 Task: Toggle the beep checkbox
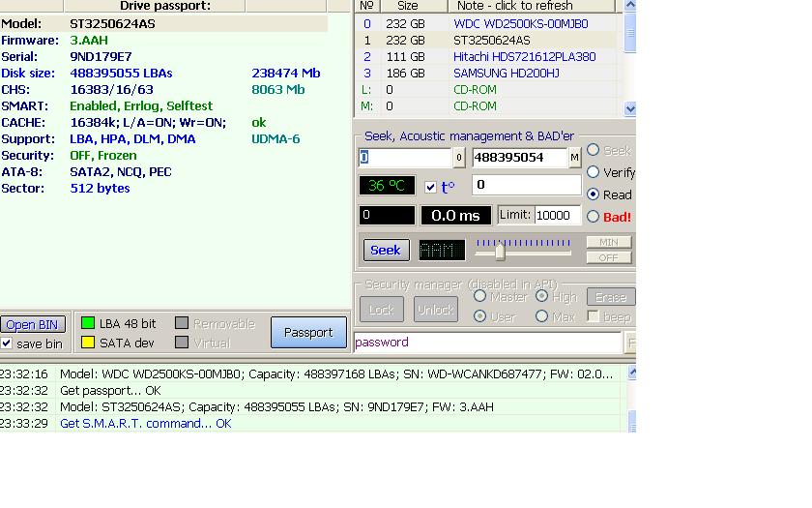pyautogui.click(x=594, y=316)
